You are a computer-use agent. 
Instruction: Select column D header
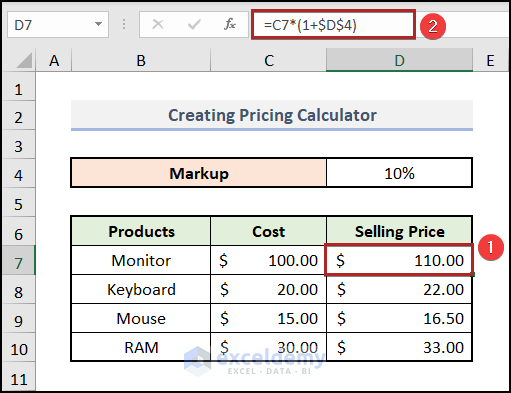(399, 60)
